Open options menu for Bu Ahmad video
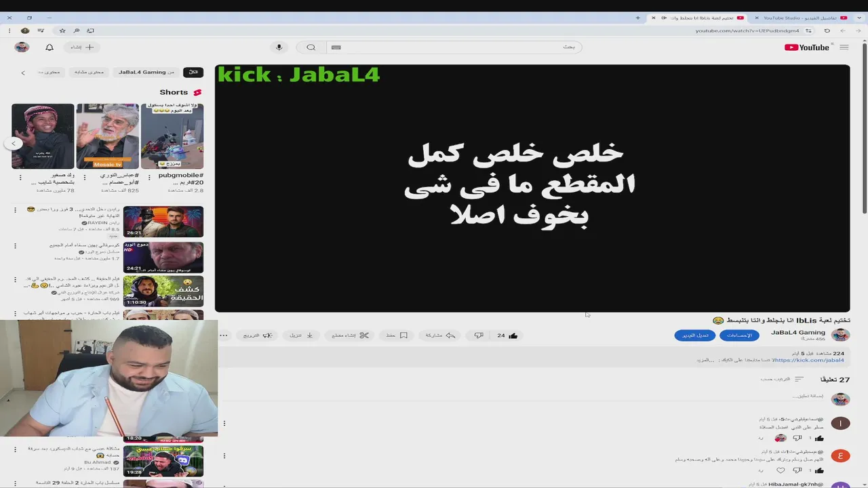This screenshot has width=868, height=488. pyautogui.click(x=15, y=450)
